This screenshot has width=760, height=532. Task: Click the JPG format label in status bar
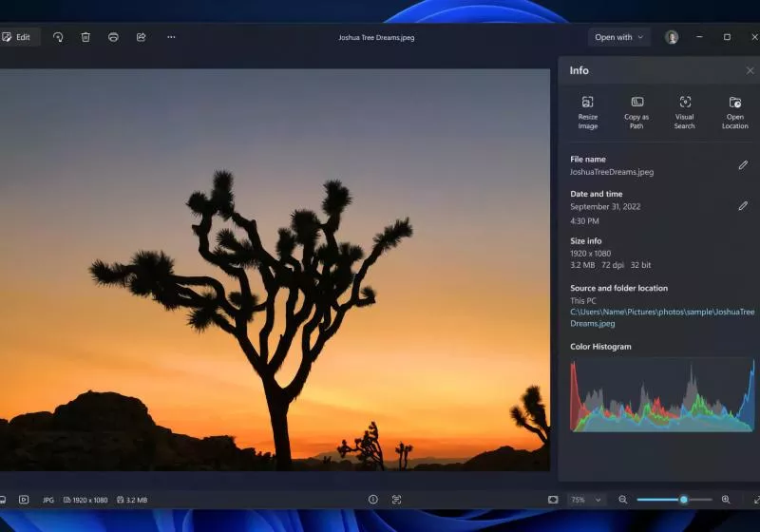click(48, 500)
